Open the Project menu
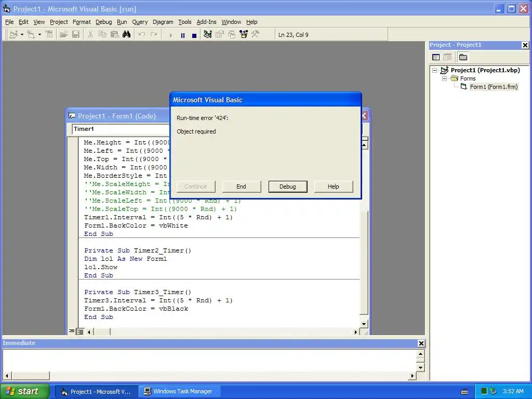 pos(59,22)
